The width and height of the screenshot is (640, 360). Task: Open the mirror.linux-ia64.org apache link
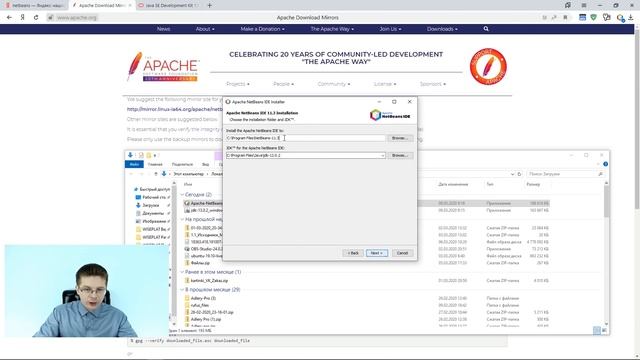coord(175,109)
